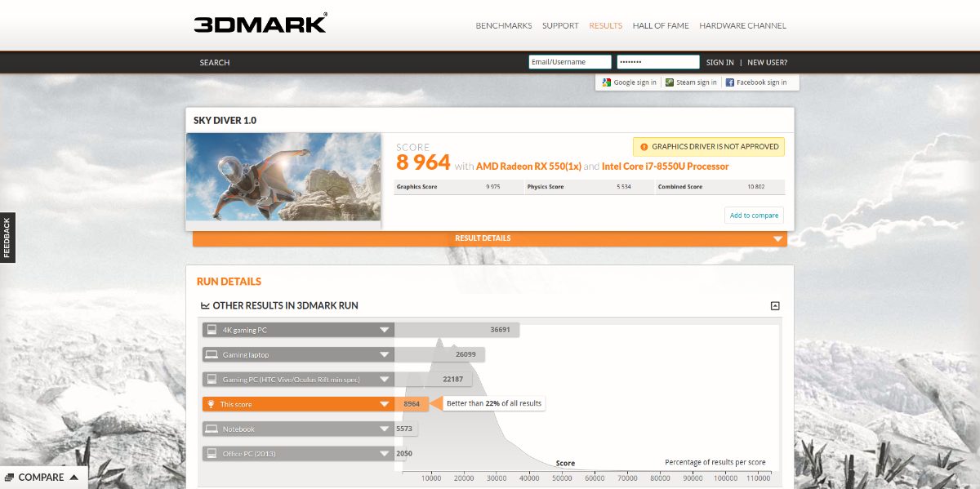Click the 4K gaming PC monitor icon

click(x=212, y=330)
